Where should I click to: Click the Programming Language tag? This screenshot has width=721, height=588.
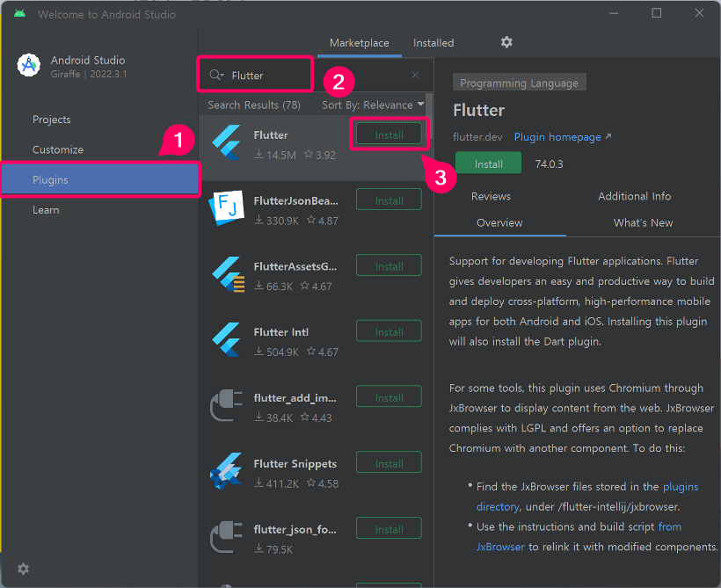click(x=519, y=83)
